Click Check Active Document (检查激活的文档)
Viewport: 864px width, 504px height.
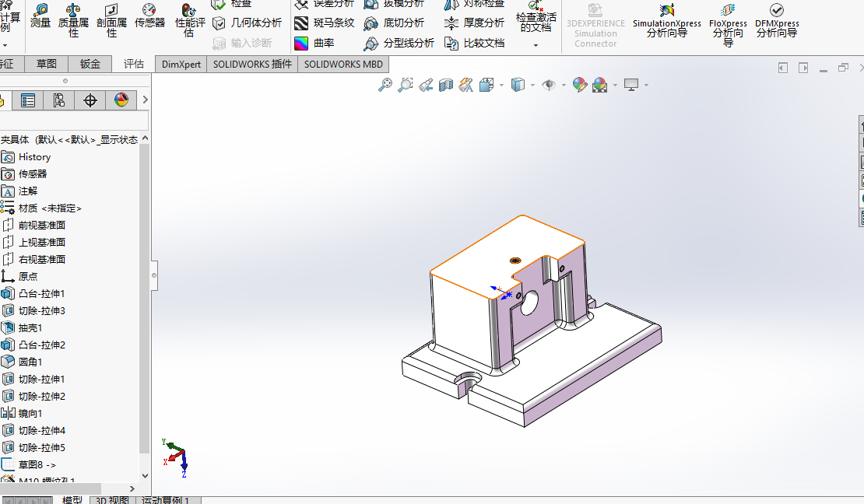pyautogui.click(x=536, y=18)
